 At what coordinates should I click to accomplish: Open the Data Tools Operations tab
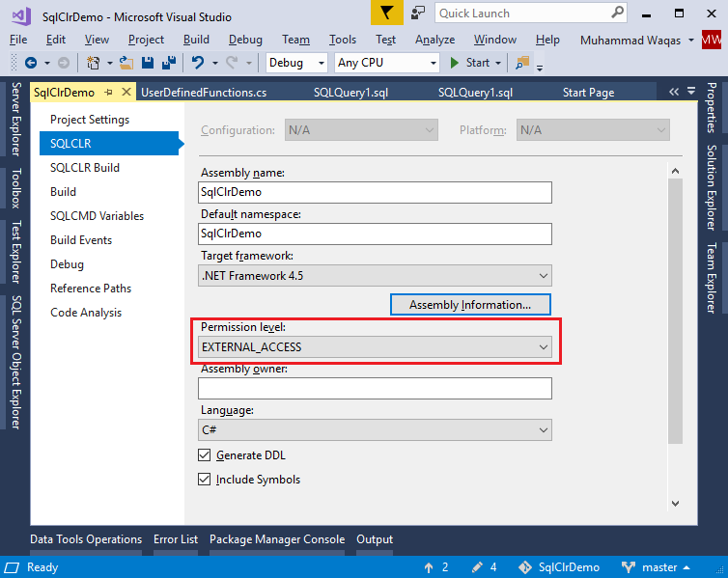(86, 539)
